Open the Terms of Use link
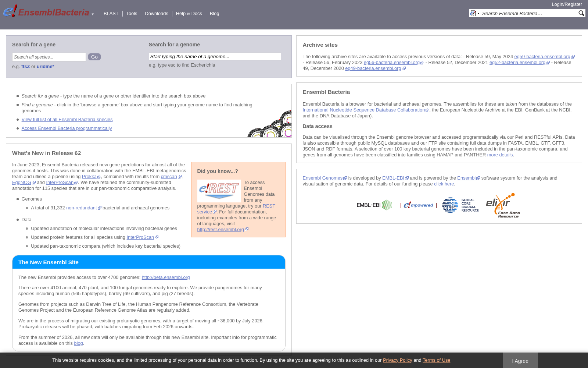588x368 pixels. point(436,360)
